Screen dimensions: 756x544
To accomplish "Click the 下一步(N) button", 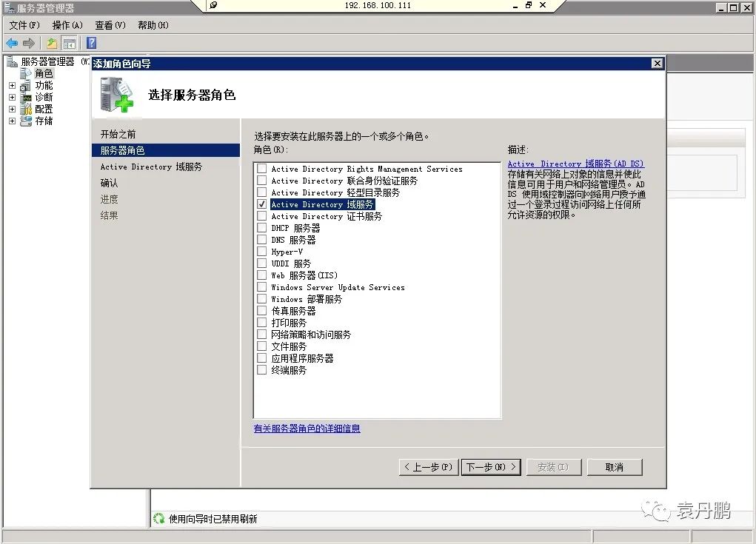I will [x=491, y=467].
